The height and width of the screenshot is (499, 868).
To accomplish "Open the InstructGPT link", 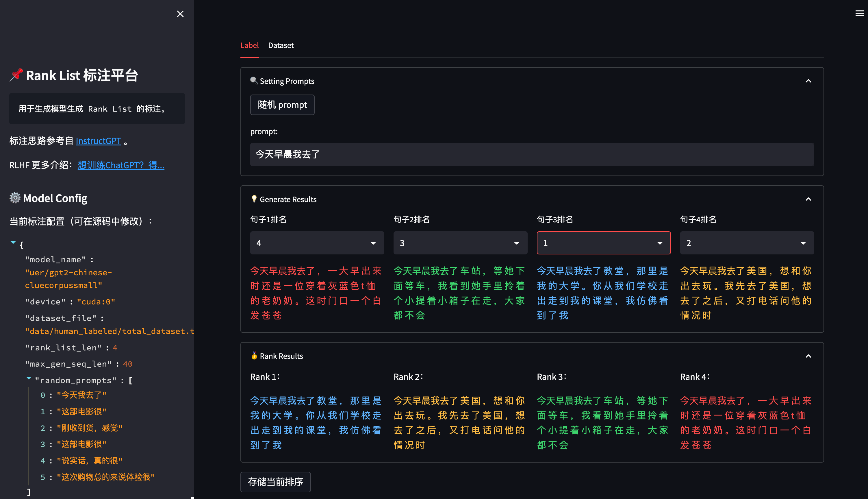I will pyautogui.click(x=98, y=141).
